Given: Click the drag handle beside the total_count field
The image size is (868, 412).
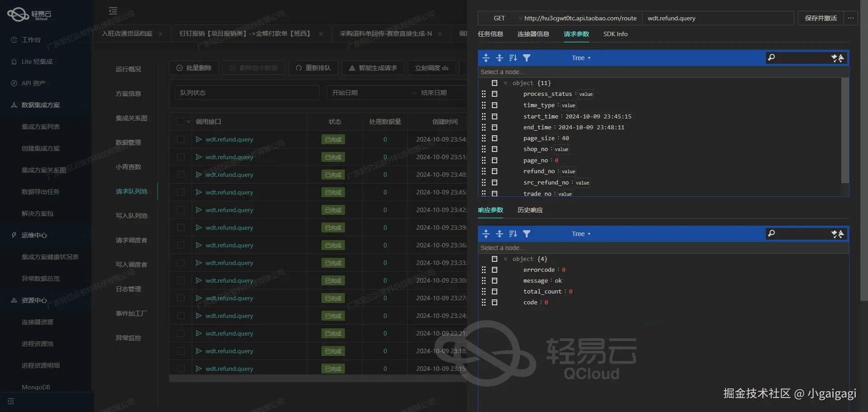Looking at the screenshot, I should 484,292.
